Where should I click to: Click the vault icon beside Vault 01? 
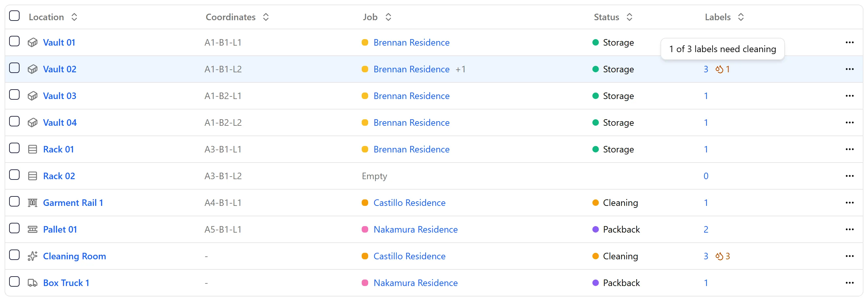coord(32,42)
